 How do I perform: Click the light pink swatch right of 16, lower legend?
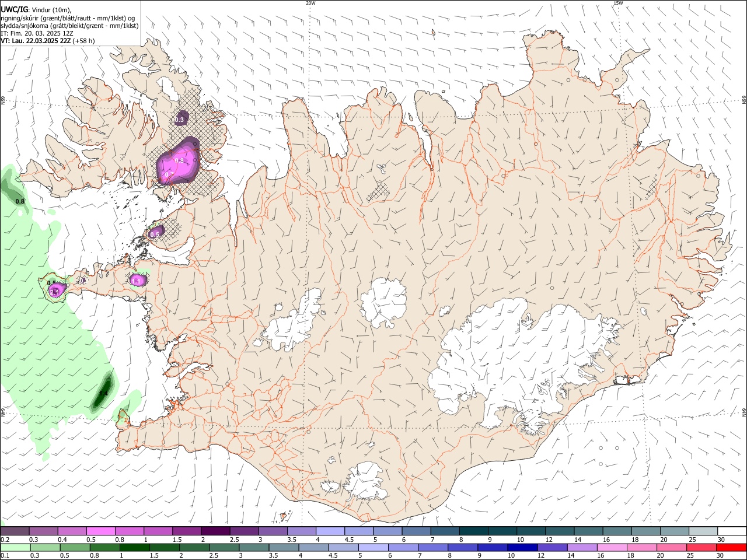pyautogui.click(x=612, y=548)
